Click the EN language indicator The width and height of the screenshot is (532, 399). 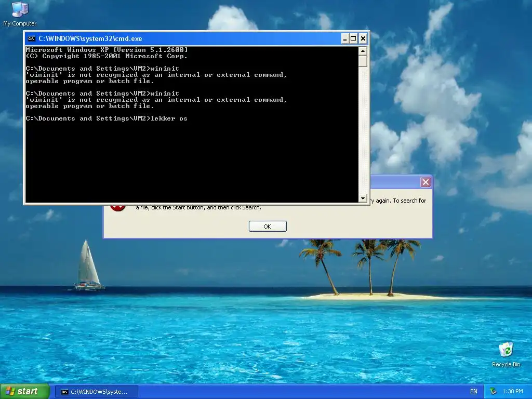tap(474, 392)
